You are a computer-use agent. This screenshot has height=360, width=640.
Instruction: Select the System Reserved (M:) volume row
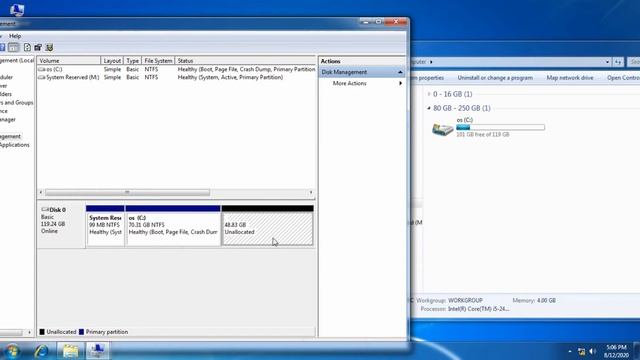[x=176, y=77]
